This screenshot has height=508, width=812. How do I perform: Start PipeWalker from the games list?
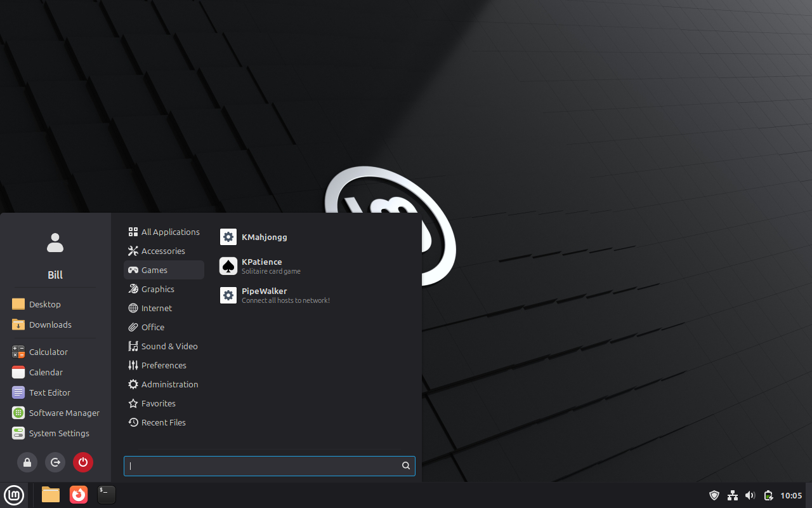coord(264,295)
